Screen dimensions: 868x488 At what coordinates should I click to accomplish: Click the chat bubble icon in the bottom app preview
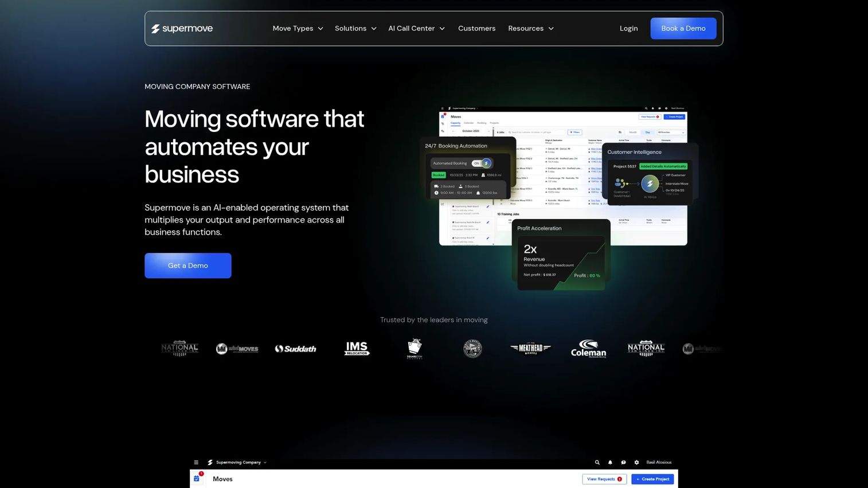click(x=623, y=462)
